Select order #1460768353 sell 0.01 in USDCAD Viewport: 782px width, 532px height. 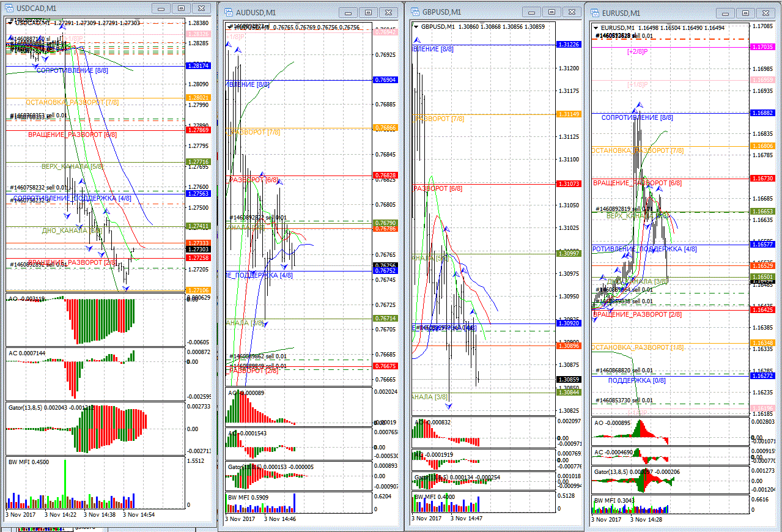39,116
